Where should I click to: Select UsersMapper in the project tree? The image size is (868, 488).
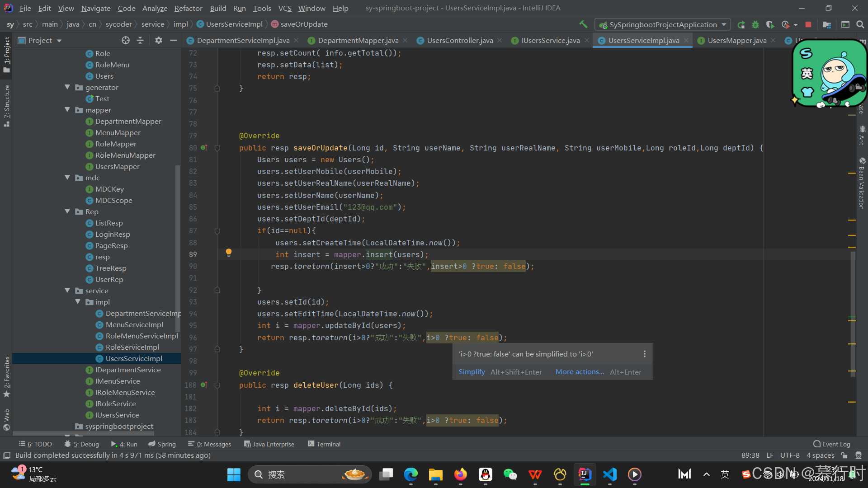[x=117, y=166]
